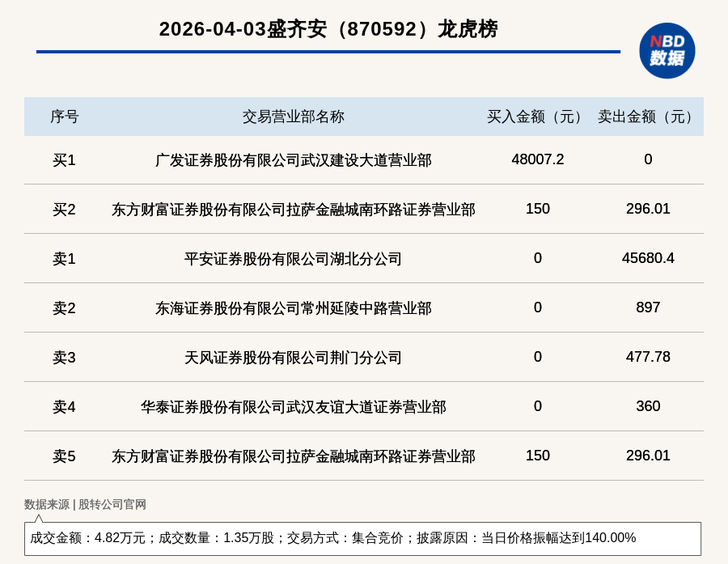This screenshot has width=728, height=564.
Task: Select 天风证券荆门分公司 row name
Action: coord(293,358)
